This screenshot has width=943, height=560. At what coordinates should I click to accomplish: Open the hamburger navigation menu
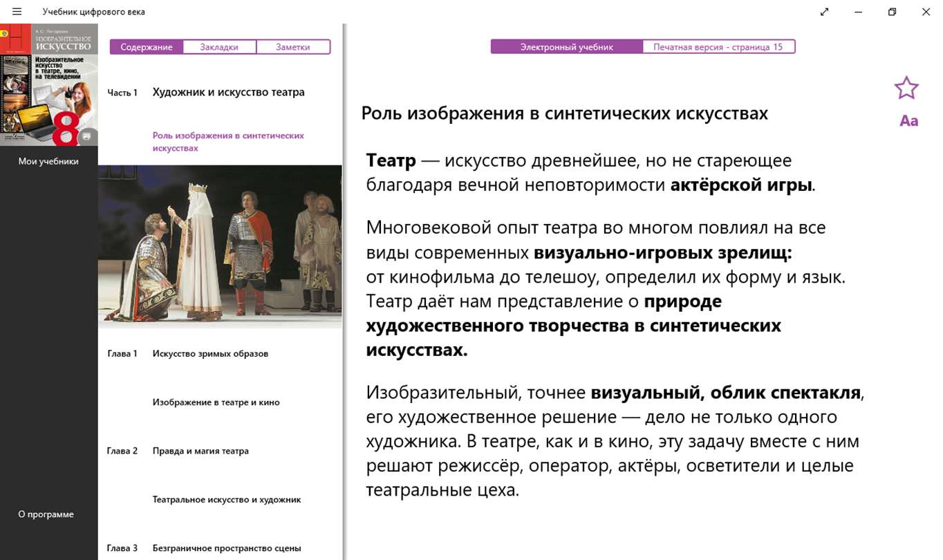click(x=17, y=12)
